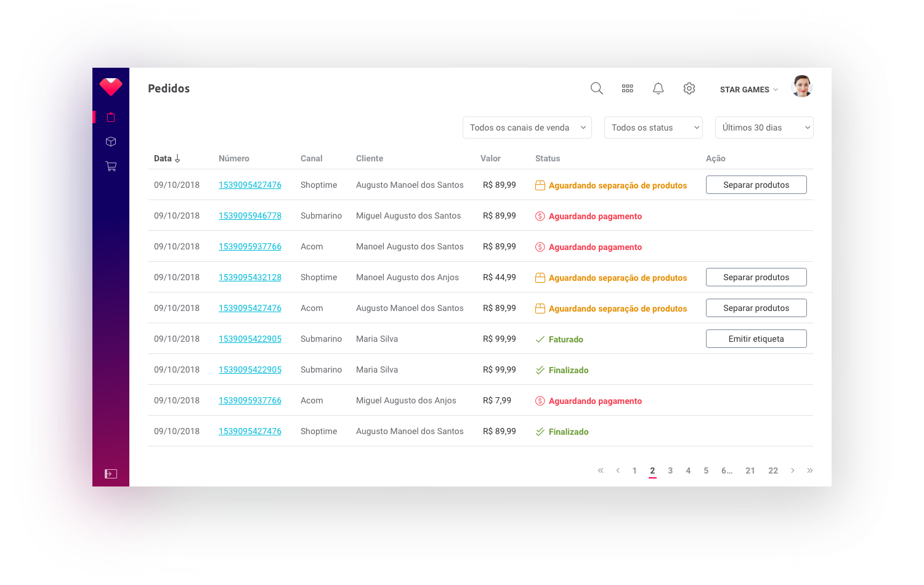Open the apps grid icon
924x585 pixels.
click(628, 89)
